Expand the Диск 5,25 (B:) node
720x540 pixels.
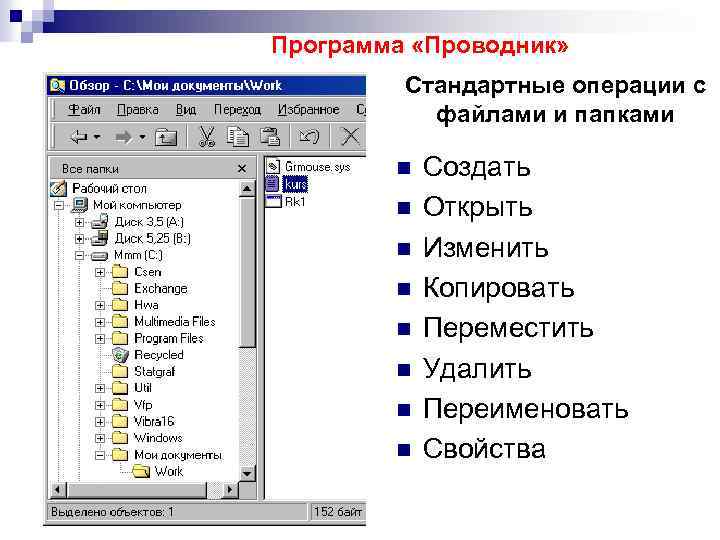pyautogui.click(x=79, y=239)
